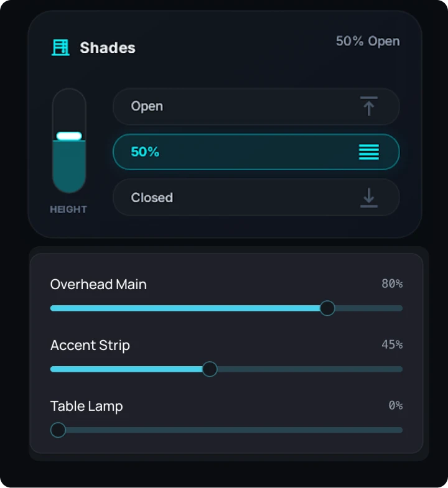Click the HEIGHT label under the slider
Image resolution: width=448 pixels, height=488 pixels.
[x=68, y=209]
